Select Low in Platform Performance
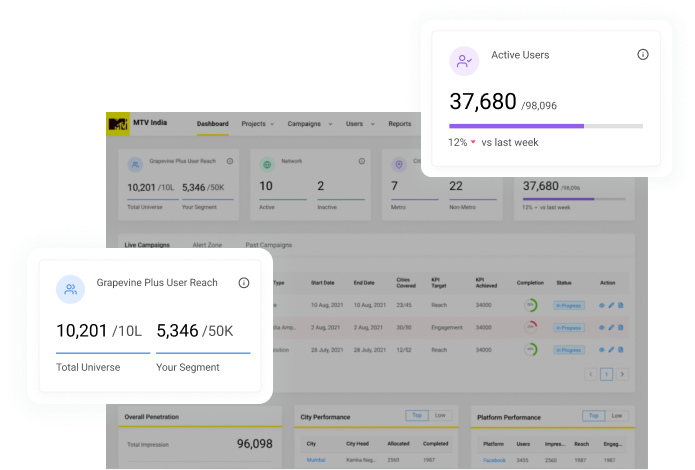 [617, 416]
